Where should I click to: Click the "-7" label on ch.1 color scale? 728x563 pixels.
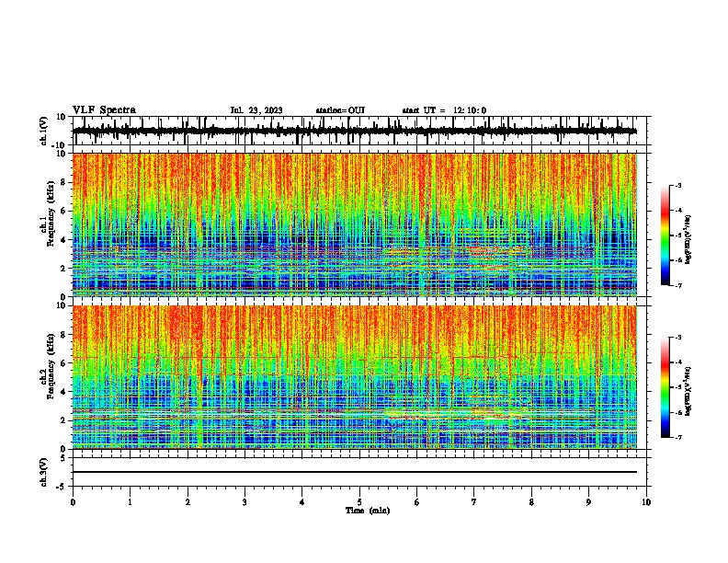[678, 285]
